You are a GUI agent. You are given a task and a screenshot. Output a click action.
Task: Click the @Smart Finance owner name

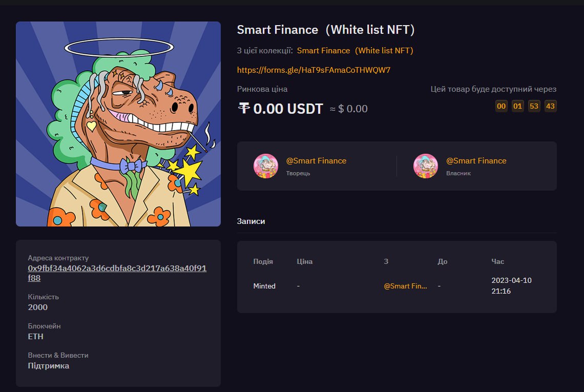tap(476, 161)
